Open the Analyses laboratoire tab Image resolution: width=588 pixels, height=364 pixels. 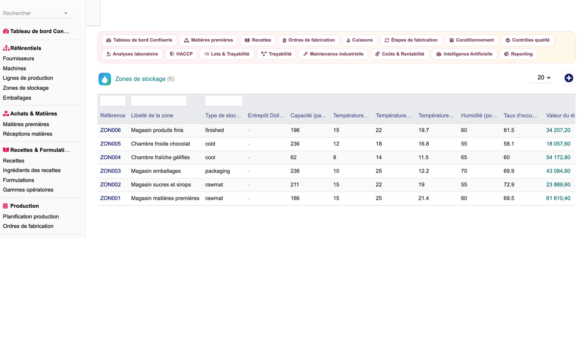[x=132, y=54]
